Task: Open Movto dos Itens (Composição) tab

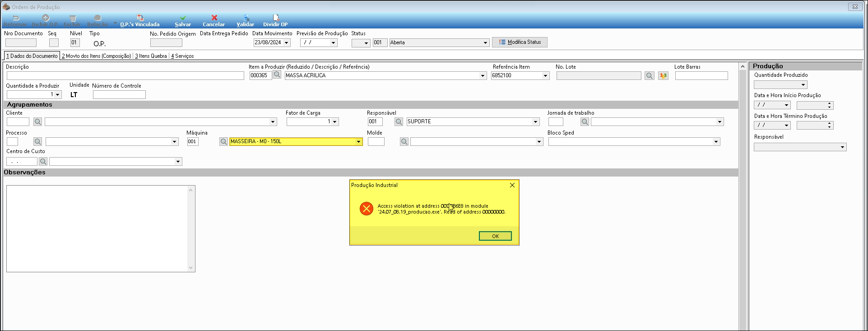Action: click(96, 56)
